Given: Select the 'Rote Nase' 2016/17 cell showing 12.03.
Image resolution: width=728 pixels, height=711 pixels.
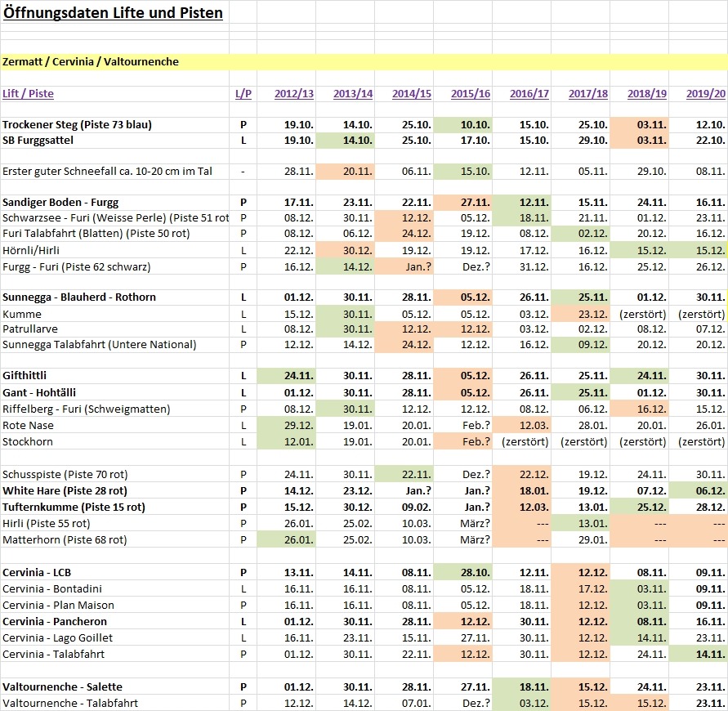Looking at the screenshot, I should (529, 425).
